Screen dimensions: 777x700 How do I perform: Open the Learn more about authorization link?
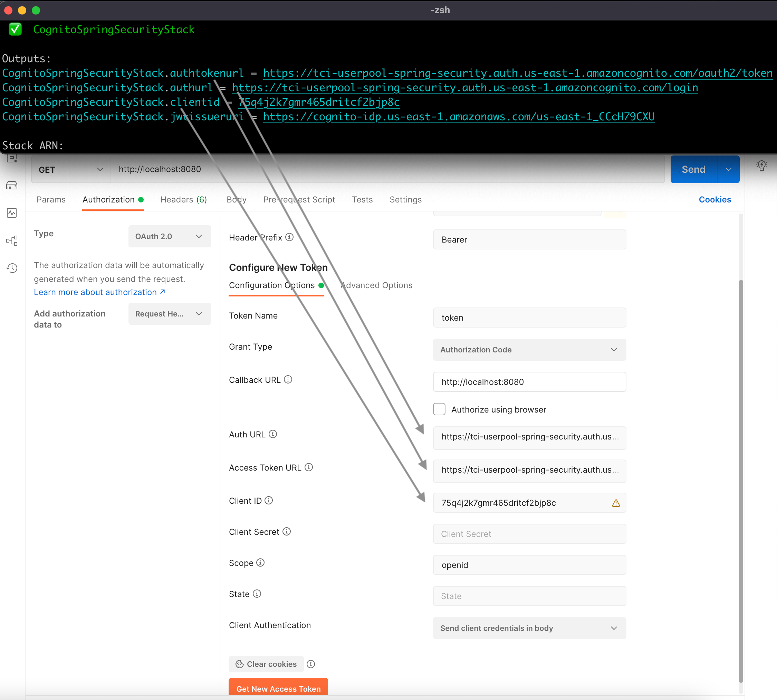point(95,292)
